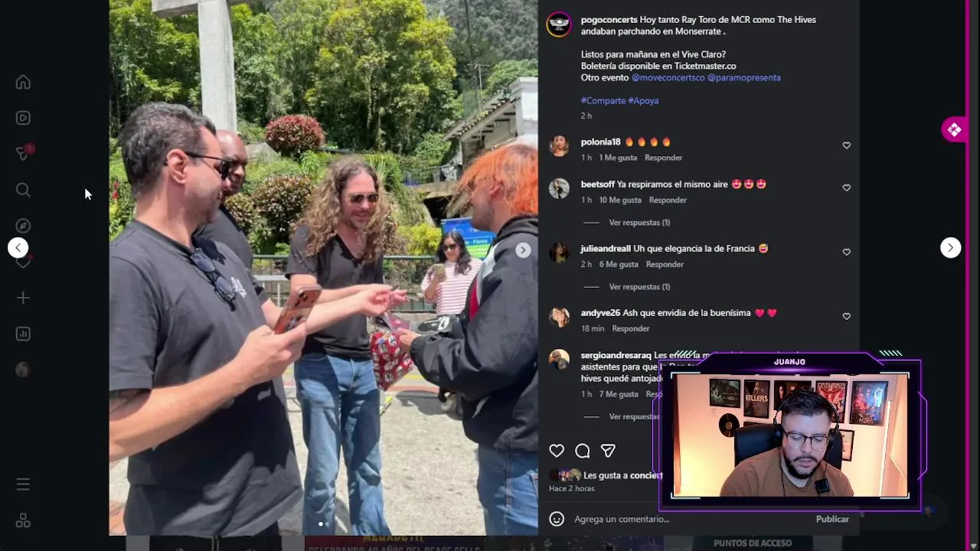The height and width of the screenshot is (551, 980).
Task: Share the post with the paper plane icon
Action: [x=608, y=451]
